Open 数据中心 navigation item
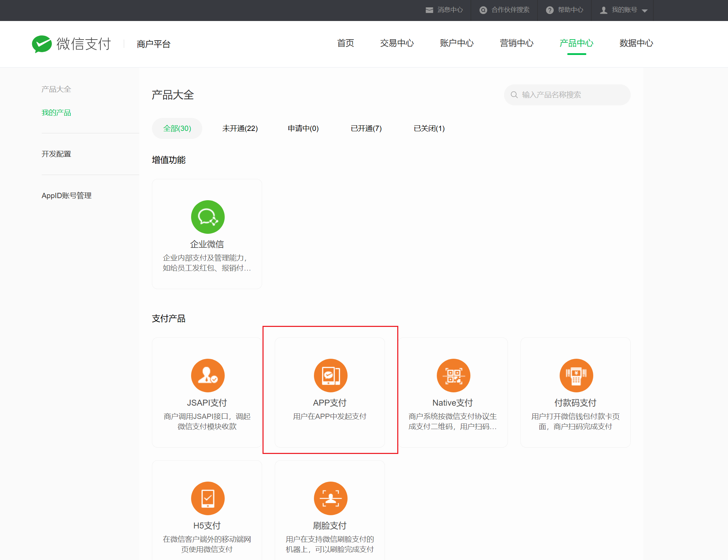728x560 pixels. tap(636, 43)
